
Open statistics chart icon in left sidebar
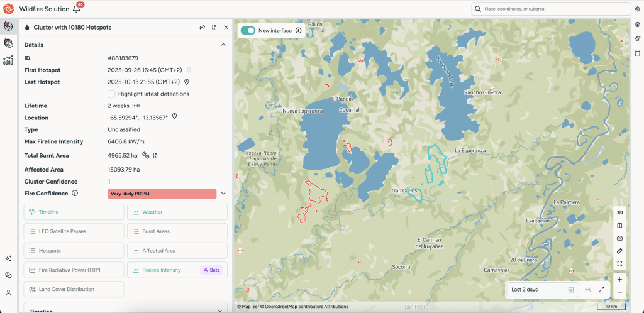click(x=9, y=60)
